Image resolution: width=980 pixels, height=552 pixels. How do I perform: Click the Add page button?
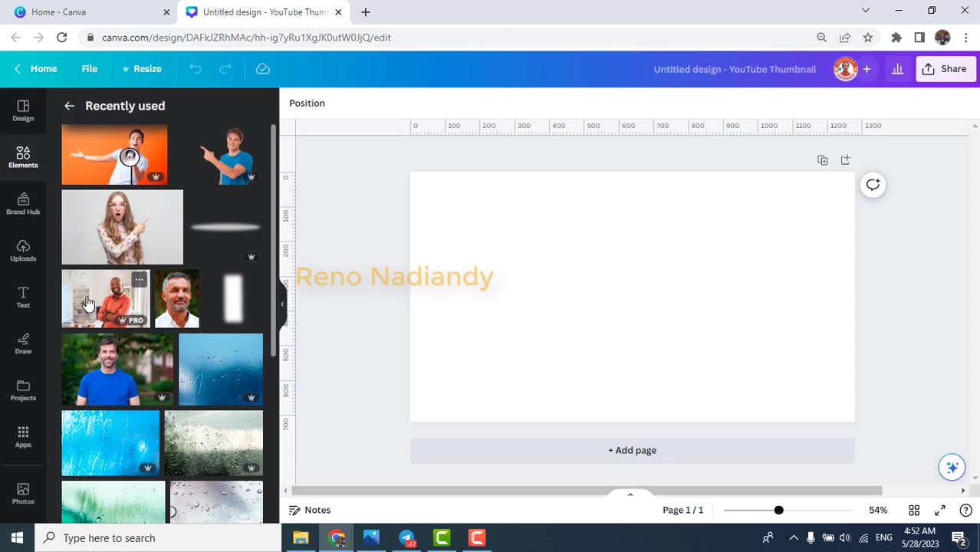tap(632, 450)
